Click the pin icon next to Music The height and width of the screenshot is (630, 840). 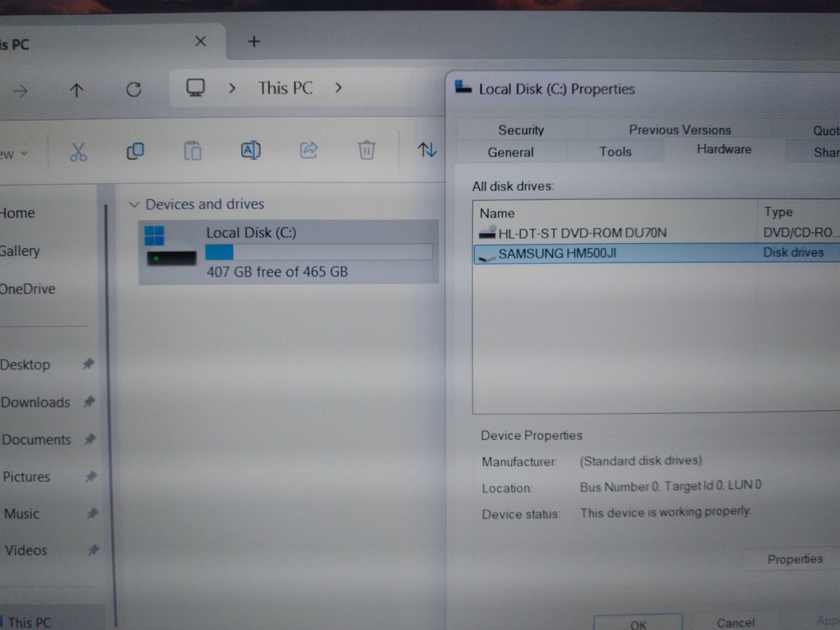pos(92,513)
